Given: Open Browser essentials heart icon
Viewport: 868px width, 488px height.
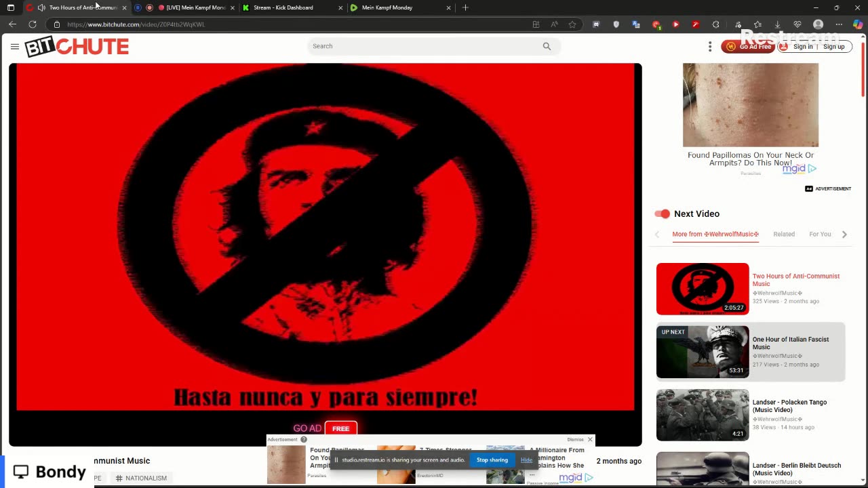Looking at the screenshot, I should coord(797,24).
